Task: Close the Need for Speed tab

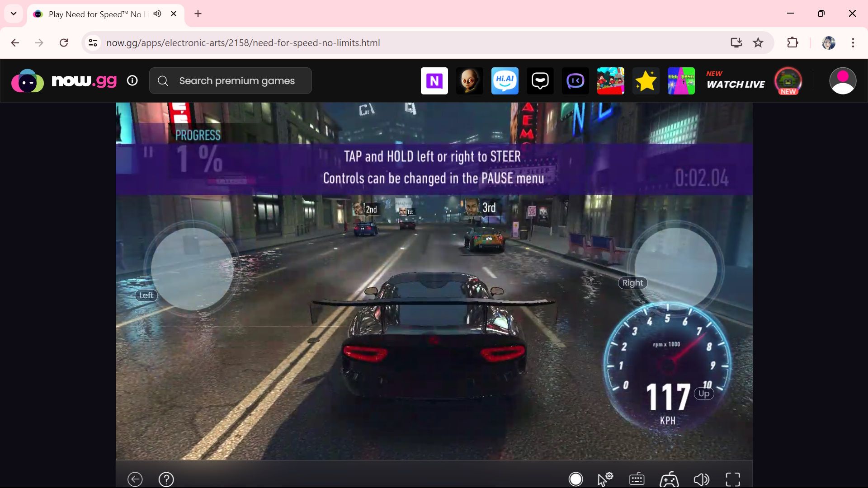Action: pyautogui.click(x=174, y=14)
